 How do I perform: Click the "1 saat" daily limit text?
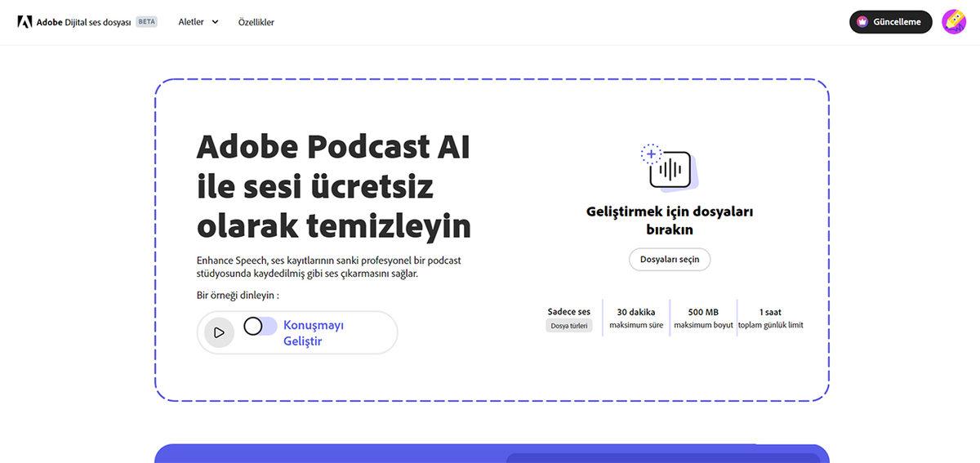tap(771, 312)
